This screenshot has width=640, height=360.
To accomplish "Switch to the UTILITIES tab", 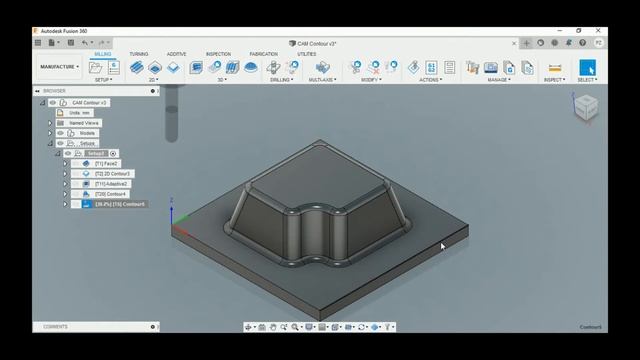I will [x=307, y=54].
